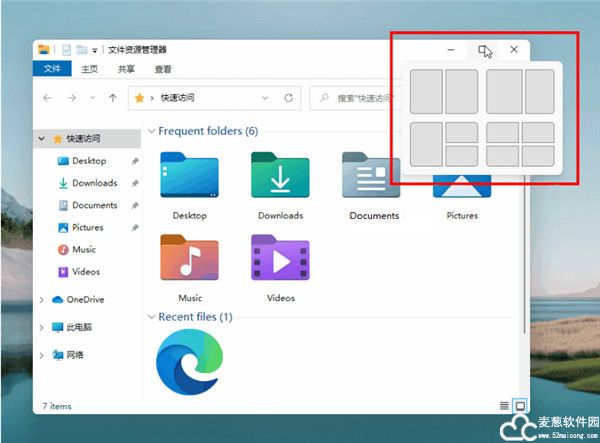Switch to the 共享 ribbon tab
This screenshot has height=443, width=600.
click(x=126, y=69)
